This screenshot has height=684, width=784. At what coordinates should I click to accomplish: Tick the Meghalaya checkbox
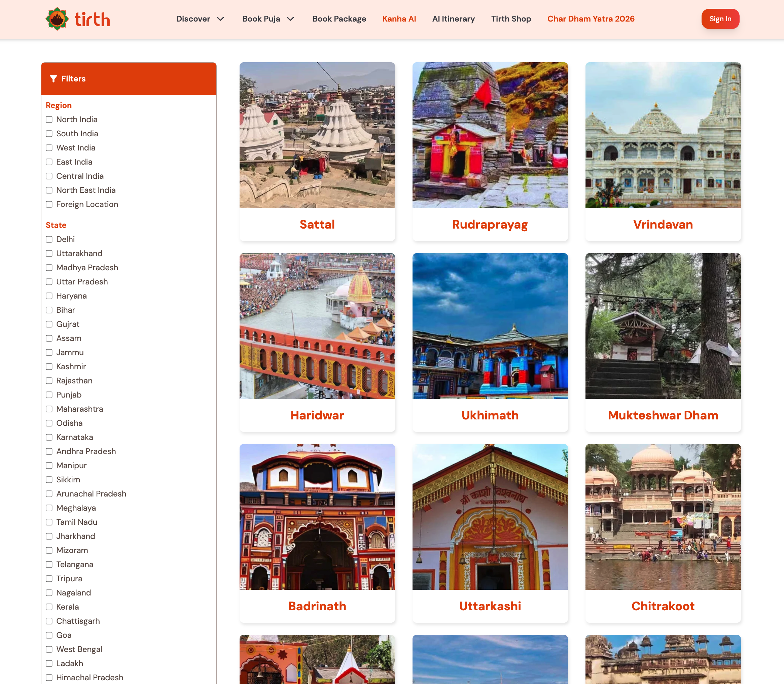pyautogui.click(x=49, y=508)
